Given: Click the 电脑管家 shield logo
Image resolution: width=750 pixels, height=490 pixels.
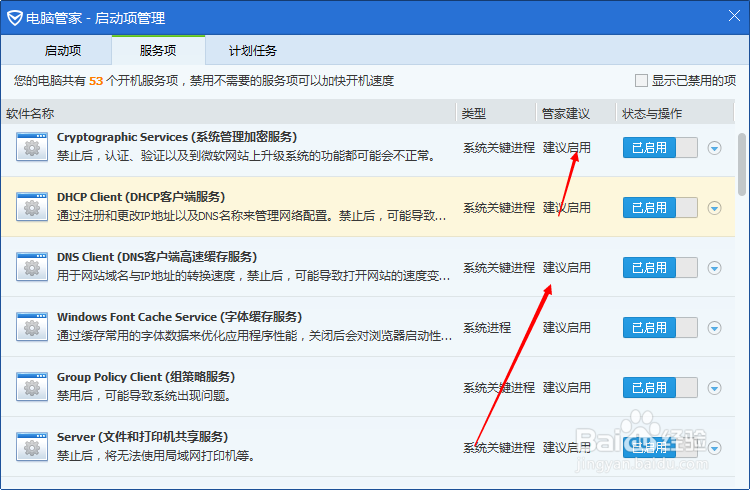Looking at the screenshot, I should [15, 18].
